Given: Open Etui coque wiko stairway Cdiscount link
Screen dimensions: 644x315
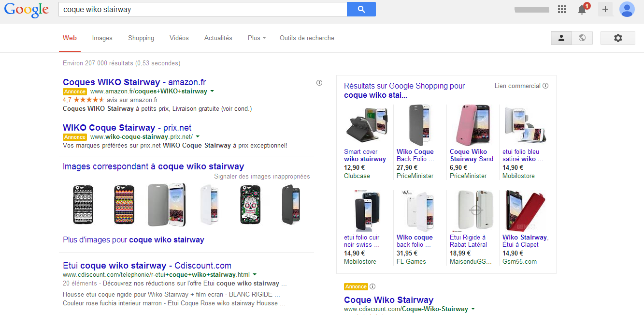Looking at the screenshot, I should pyautogui.click(x=147, y=266).
